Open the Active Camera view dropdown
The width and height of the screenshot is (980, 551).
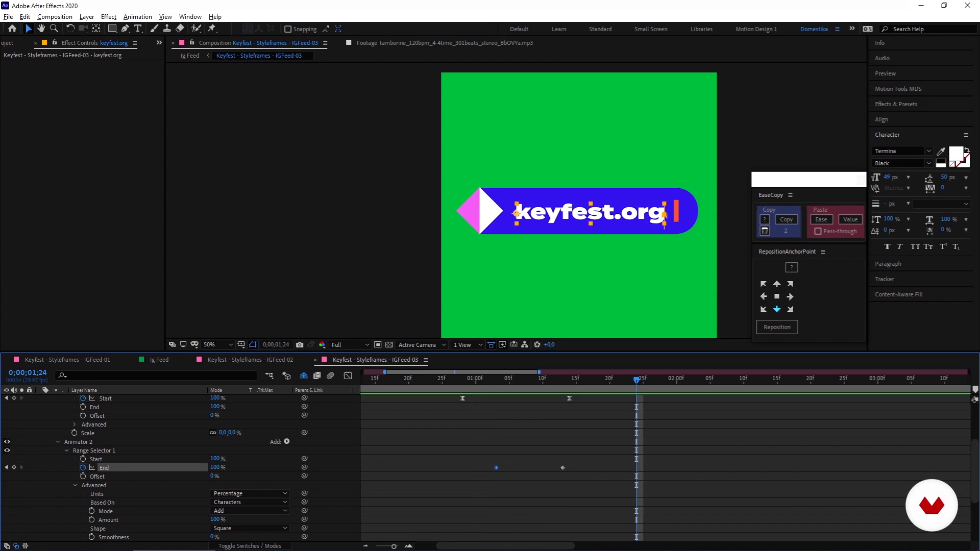(422, 345)
